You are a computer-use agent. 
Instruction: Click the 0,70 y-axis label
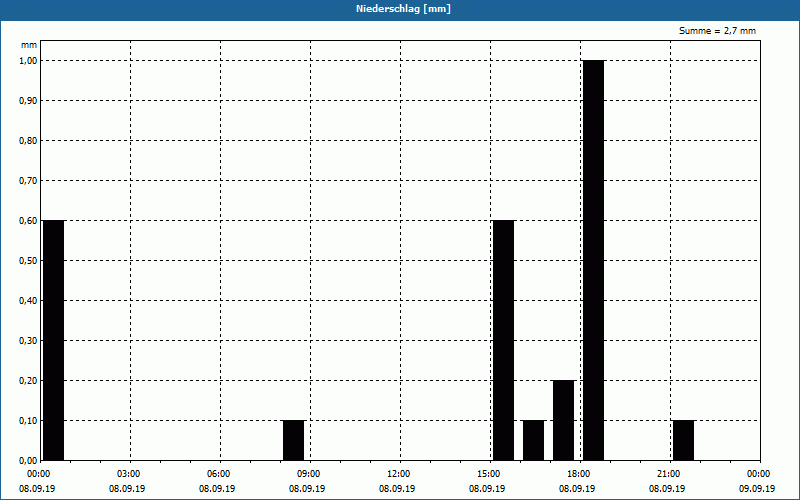(x=28, y=181)
